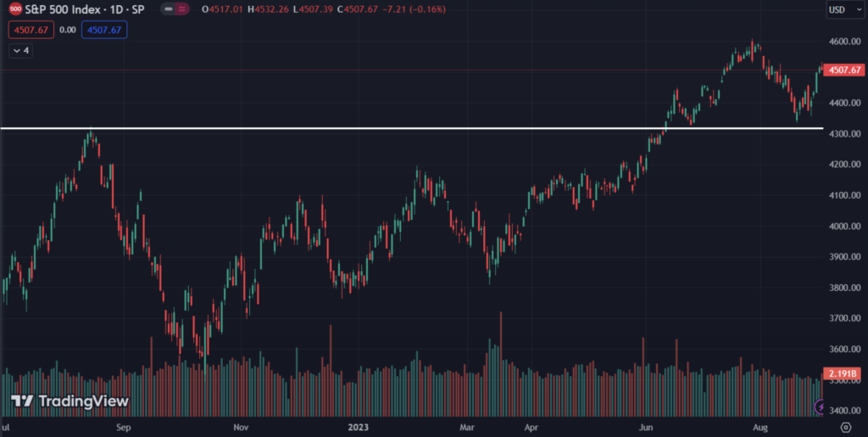
Task: Click the Sep label on time axis
Action: [124, 428]
